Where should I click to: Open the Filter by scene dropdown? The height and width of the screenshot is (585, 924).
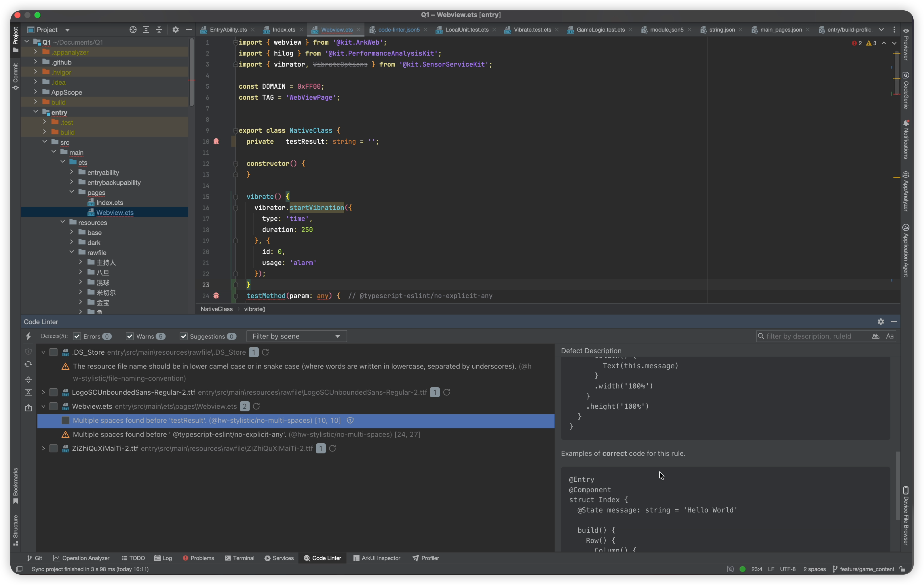[296, 336]
